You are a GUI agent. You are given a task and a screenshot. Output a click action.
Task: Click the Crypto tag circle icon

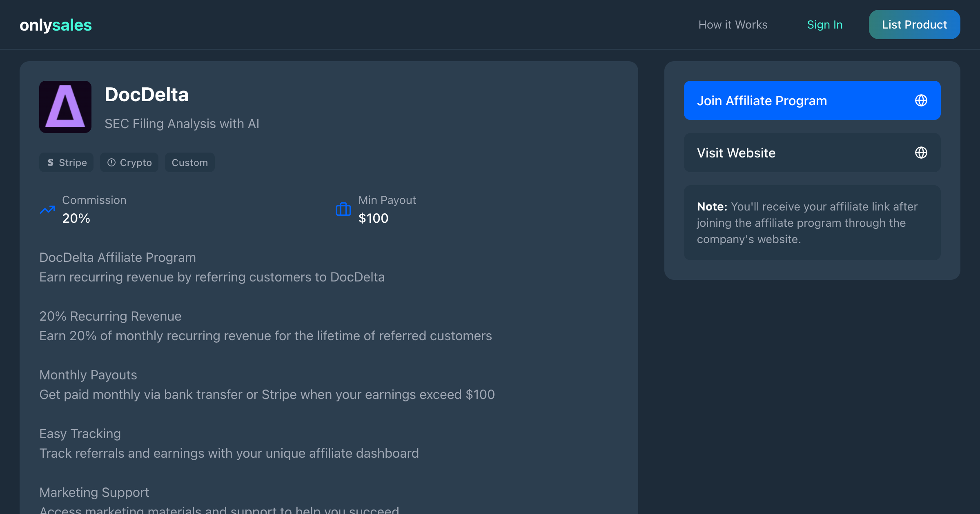coord(111,162)
